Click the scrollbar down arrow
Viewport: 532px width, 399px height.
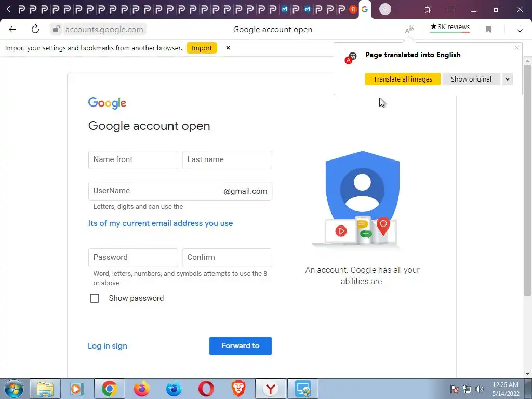527,374
